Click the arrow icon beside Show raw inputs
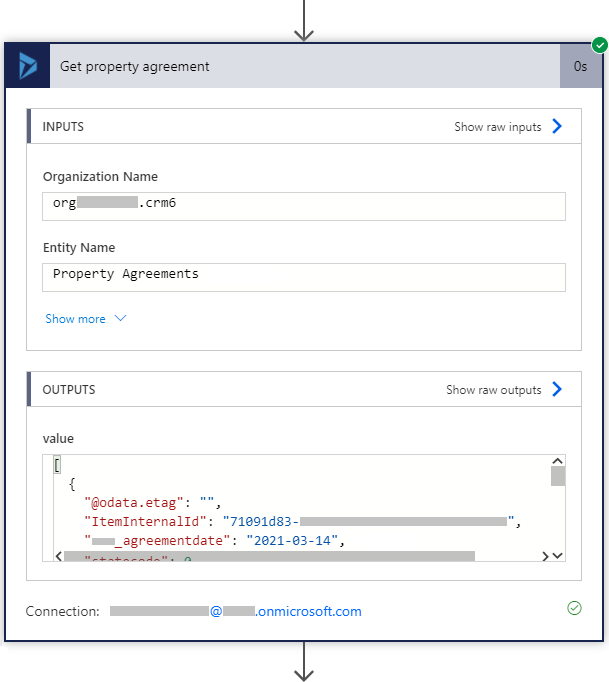Screen dimensions: 609x682 [557, 127]
